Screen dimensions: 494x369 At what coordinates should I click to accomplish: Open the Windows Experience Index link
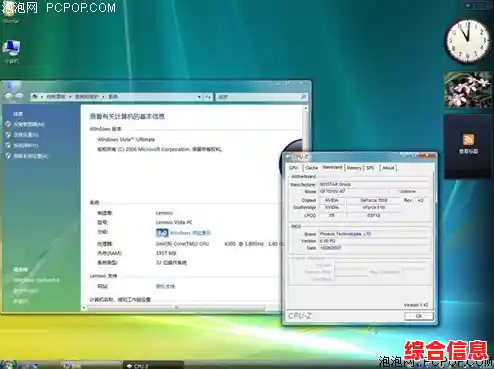(x=191, y=233)
